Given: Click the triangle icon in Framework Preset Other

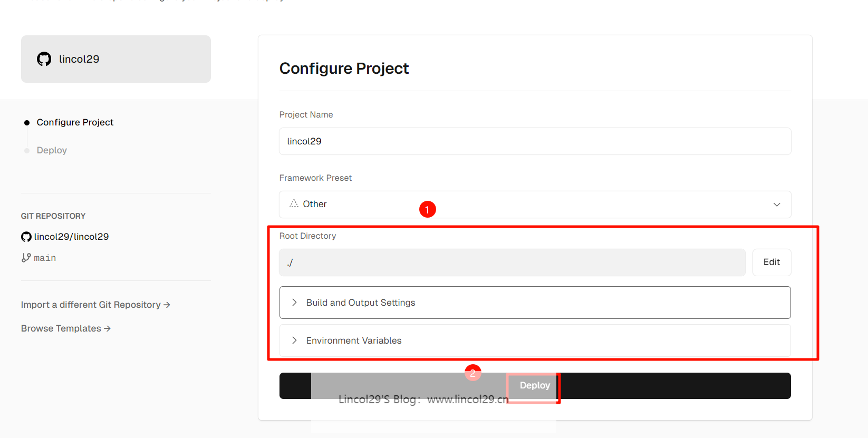Looking at the screenshot, I should 294,204.
